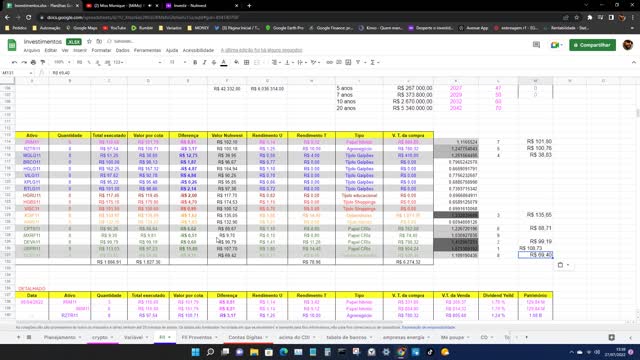Open the comment history icon
The height and width of the screenshot is (360, 640).
tap(536, 45)
